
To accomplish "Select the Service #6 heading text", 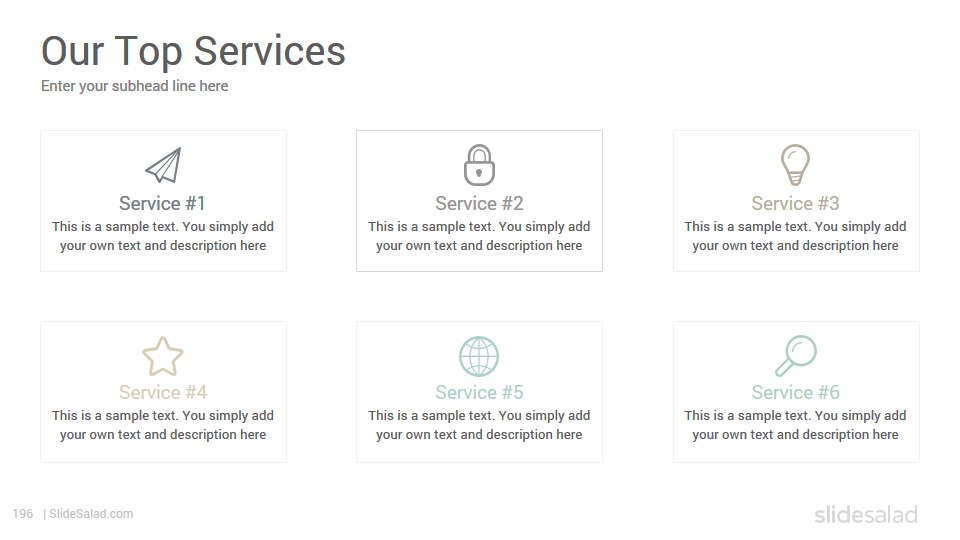I will pos(795,392).
